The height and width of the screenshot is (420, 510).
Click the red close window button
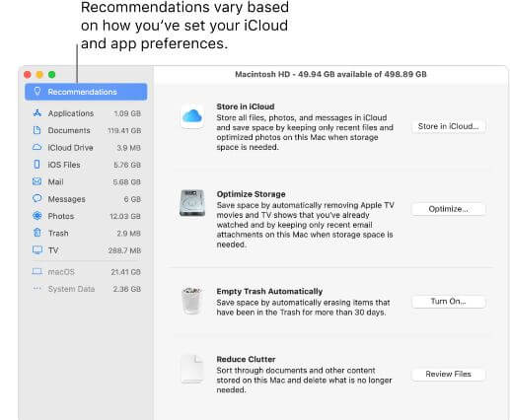coord(28,75)
